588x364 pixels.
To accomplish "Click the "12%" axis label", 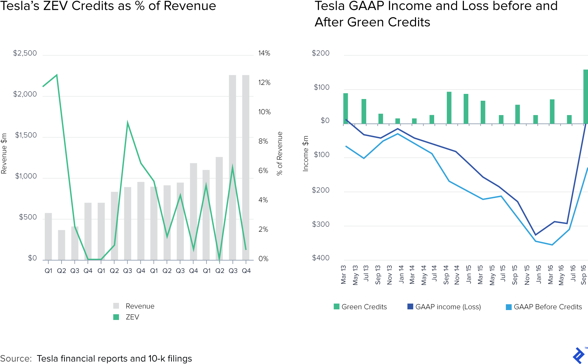I will click(264, 83).
